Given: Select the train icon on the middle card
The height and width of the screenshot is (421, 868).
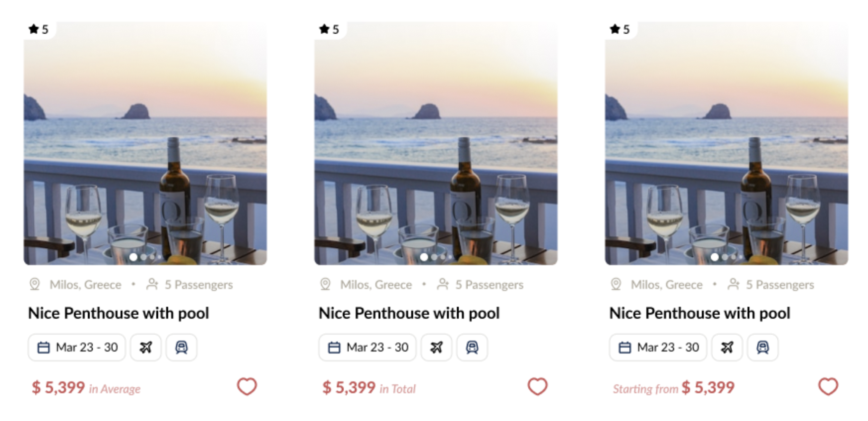Looking at the screenshot, I should click(472, 347).
